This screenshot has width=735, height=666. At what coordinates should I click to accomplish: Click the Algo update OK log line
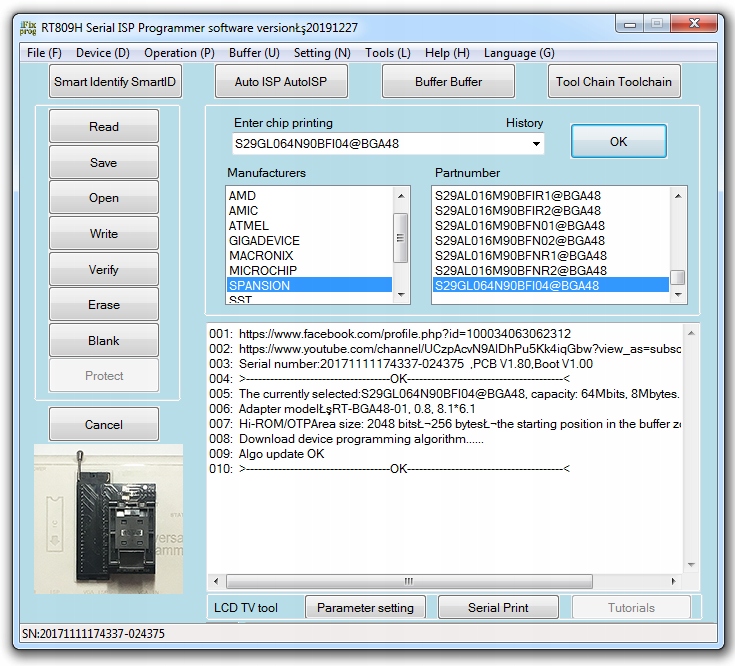[267, 454]
